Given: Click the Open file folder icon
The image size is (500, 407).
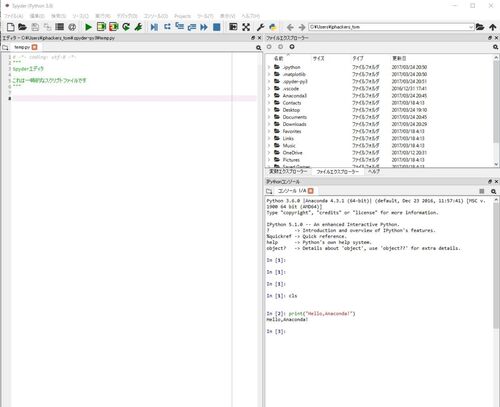Looking at the screenshot, I should 22,27.
